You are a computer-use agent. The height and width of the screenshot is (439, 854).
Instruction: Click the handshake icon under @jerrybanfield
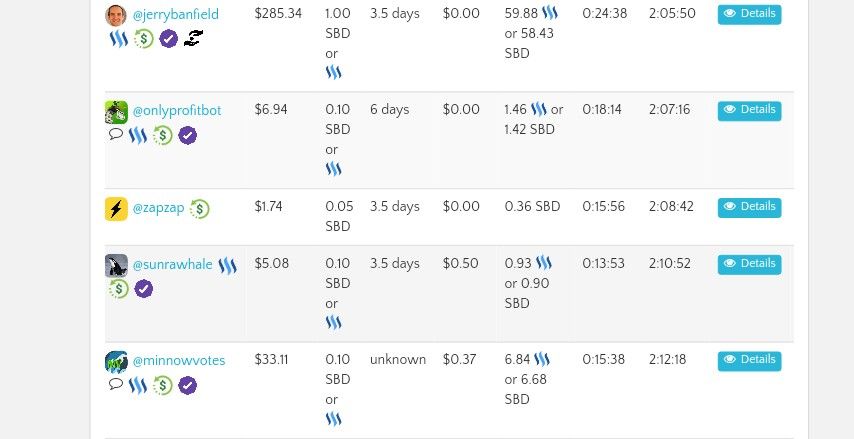pyautogui.click(x=193, y=38)
